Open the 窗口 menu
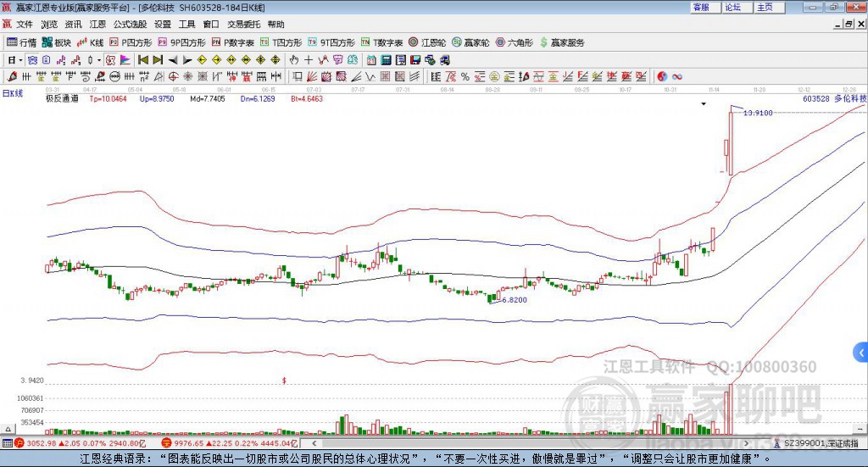 point(211,25)
